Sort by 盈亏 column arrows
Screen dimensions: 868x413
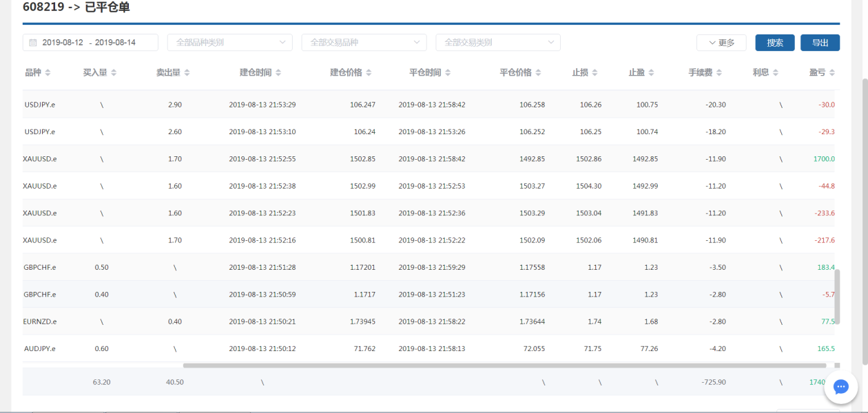point(831,73)
